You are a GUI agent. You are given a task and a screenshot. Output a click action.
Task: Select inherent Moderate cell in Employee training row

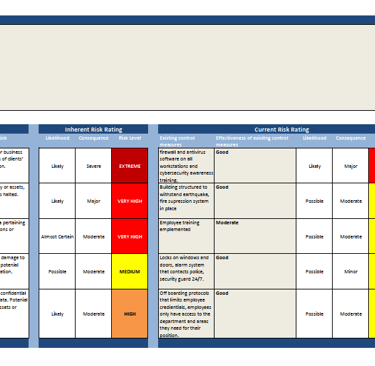click(94, 236)
